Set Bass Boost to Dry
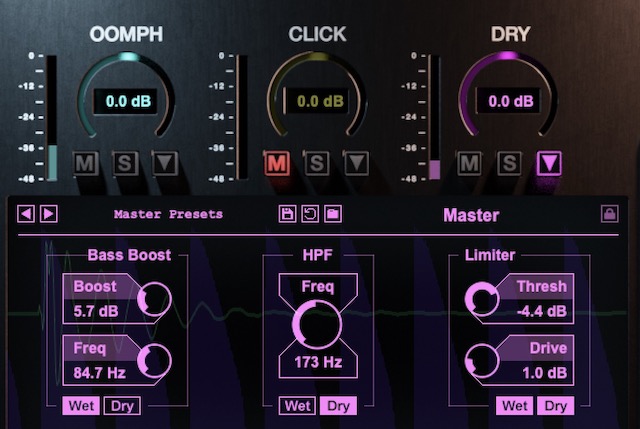The image size is (640, 429). [122, 406]
